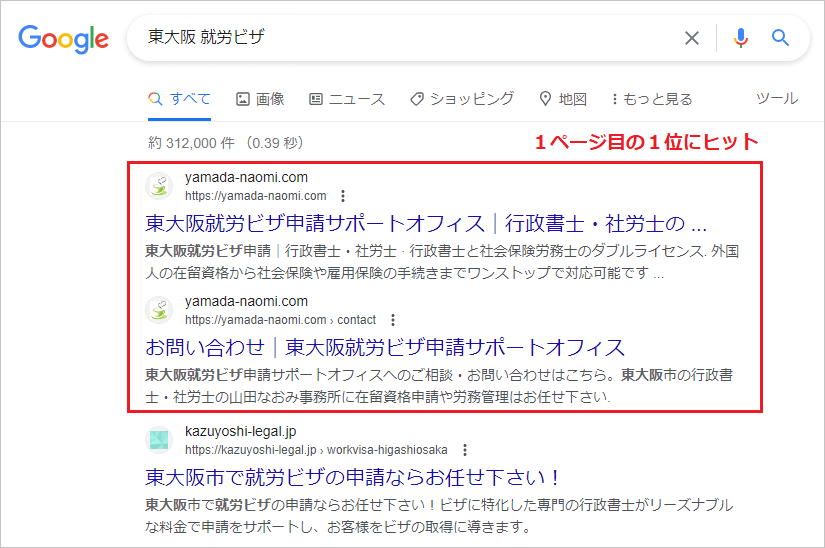Start voice search with the microphone icon
The width and height of the screenshot is (825, 548).
click(741, 38)
